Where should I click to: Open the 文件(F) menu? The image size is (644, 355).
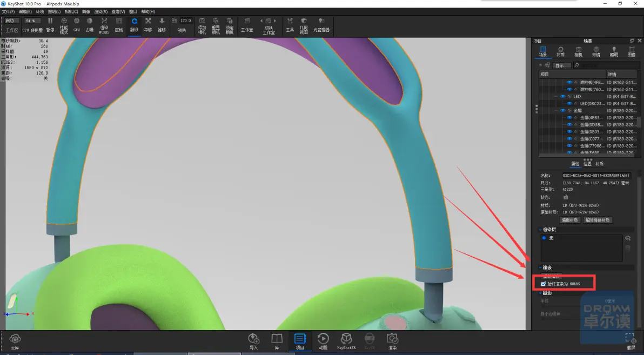[x=8, y=11]
